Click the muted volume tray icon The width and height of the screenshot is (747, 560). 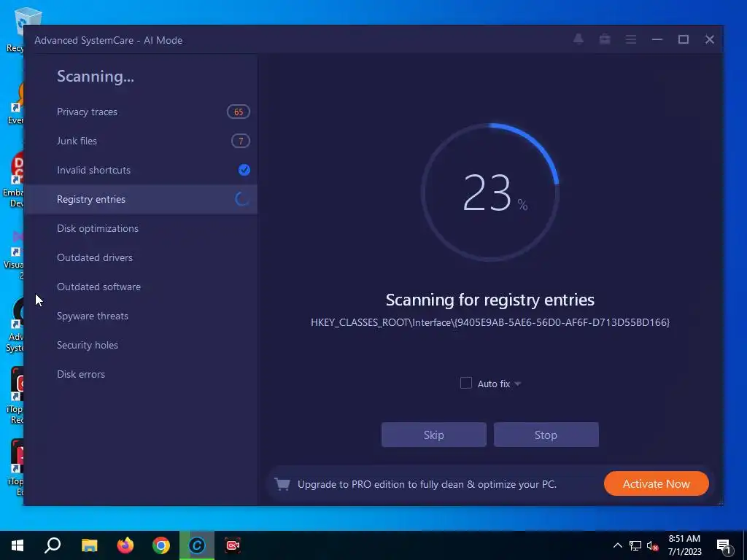653,545
